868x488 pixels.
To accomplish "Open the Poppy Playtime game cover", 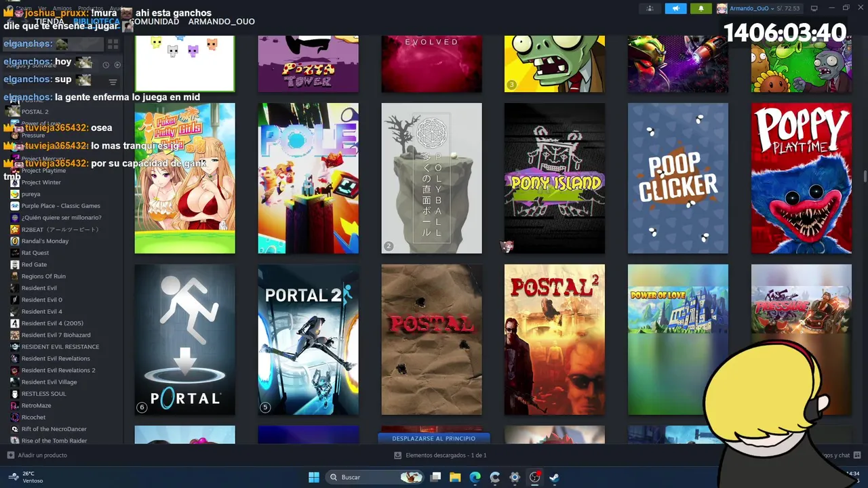I will click(x=802, y=178).
